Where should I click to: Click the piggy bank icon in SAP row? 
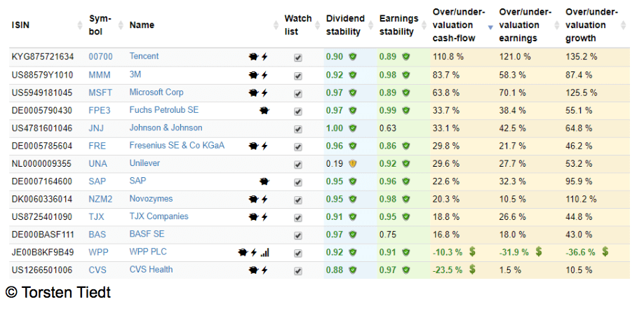tap(264, 181)
